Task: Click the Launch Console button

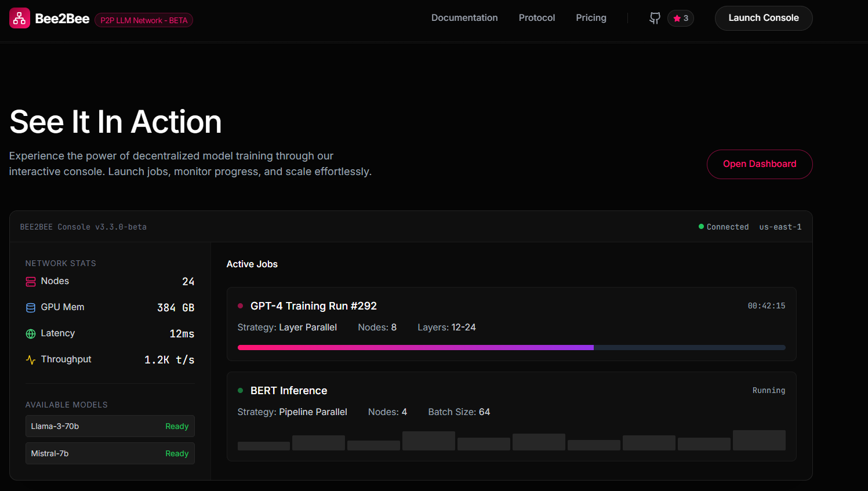Action: 764,18
